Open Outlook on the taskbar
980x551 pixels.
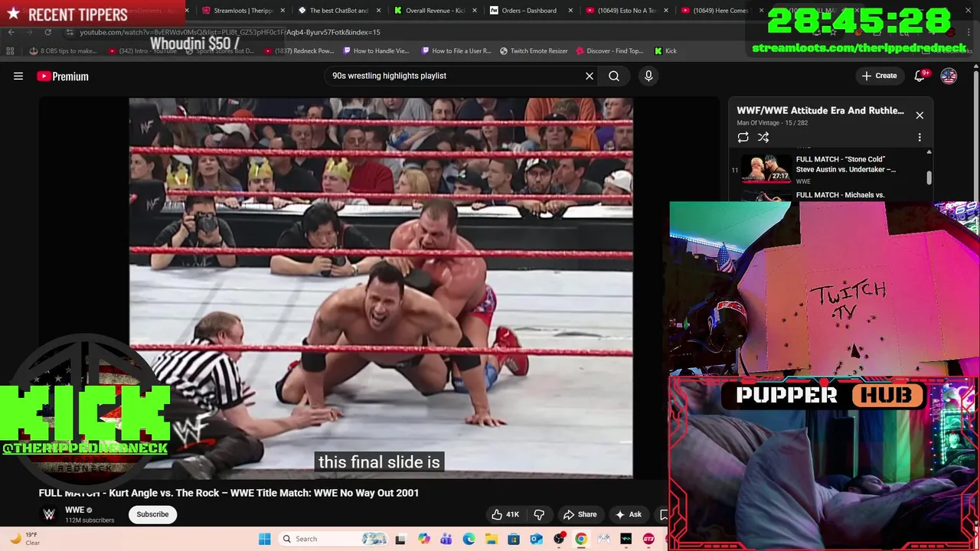pyautogui.click(x=536, y=539)
